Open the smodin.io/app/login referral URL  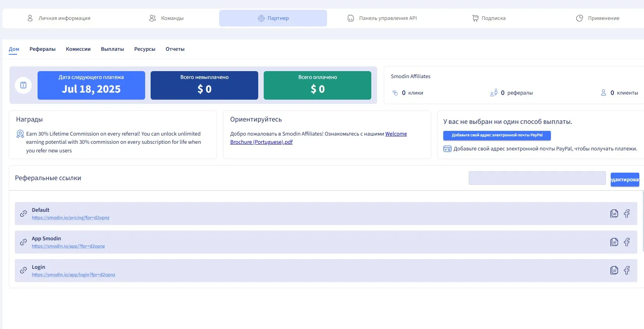tap(74, 275)
